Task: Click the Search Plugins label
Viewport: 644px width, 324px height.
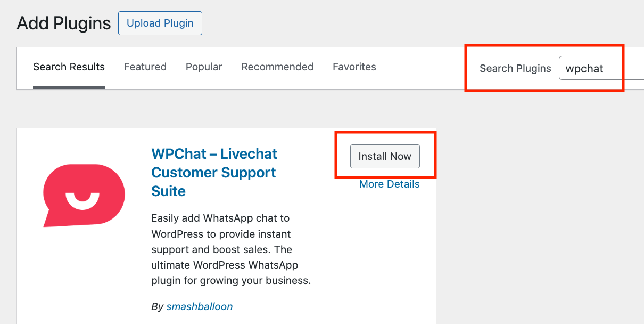Action: 515,68
